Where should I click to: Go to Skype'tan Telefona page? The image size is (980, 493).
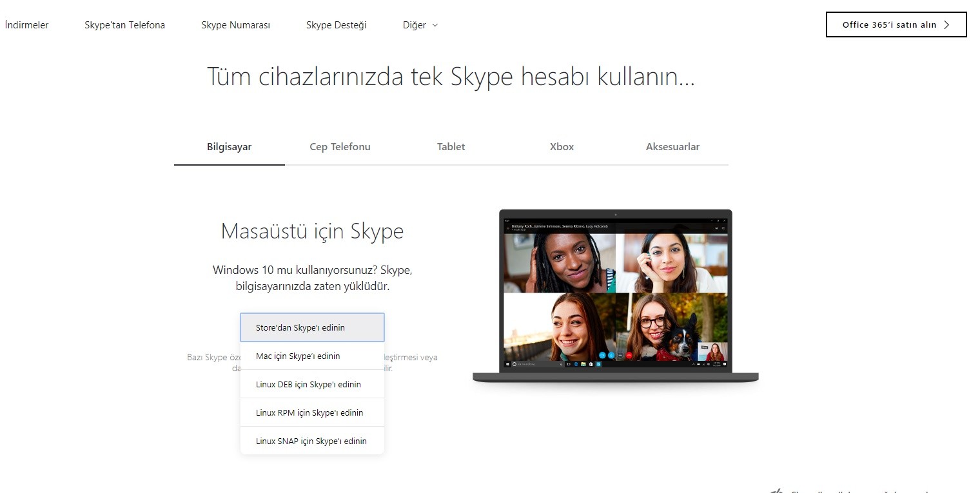click(x=124, y=25)
